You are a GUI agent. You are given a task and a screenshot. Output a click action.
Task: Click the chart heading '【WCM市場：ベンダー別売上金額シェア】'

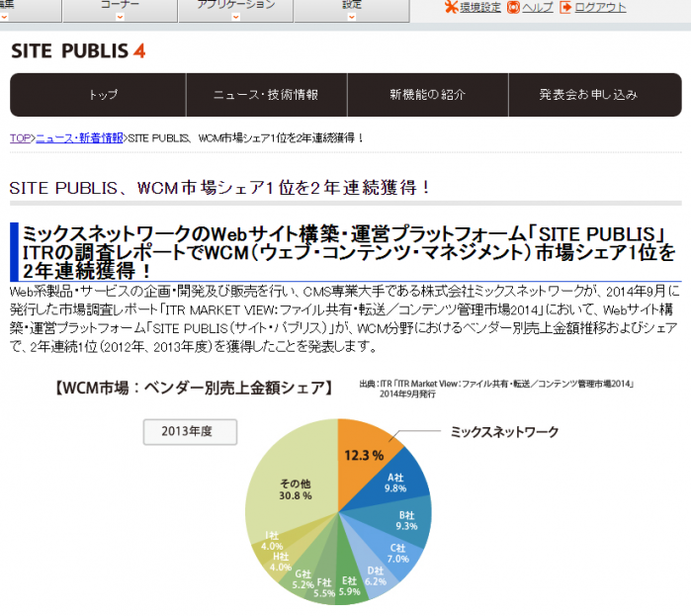[194, 389]
